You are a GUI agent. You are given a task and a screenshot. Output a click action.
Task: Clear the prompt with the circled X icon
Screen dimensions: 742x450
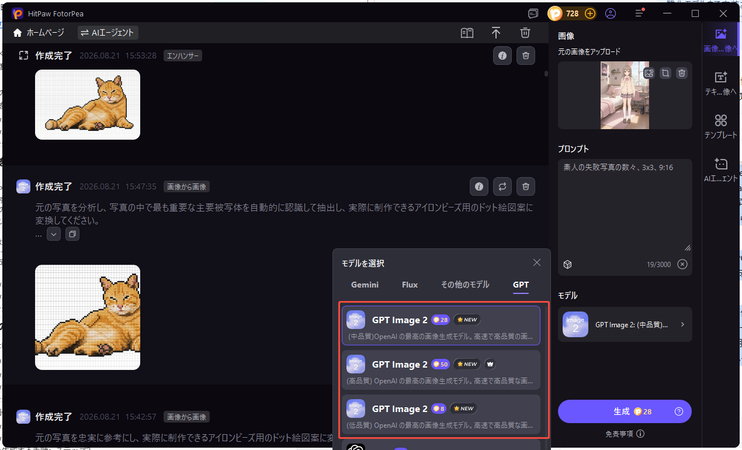click(682, 264)
